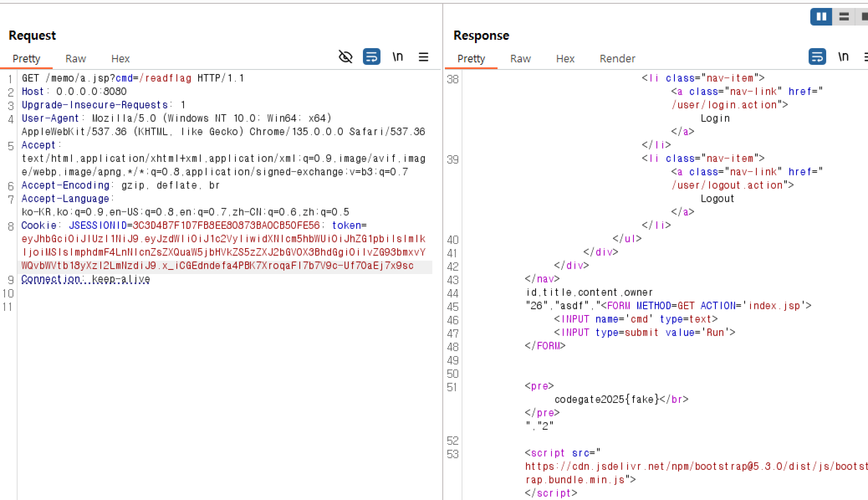Show newline characters \n in Request panel
This screenshot has width=868, height=500.
point(398,56)
